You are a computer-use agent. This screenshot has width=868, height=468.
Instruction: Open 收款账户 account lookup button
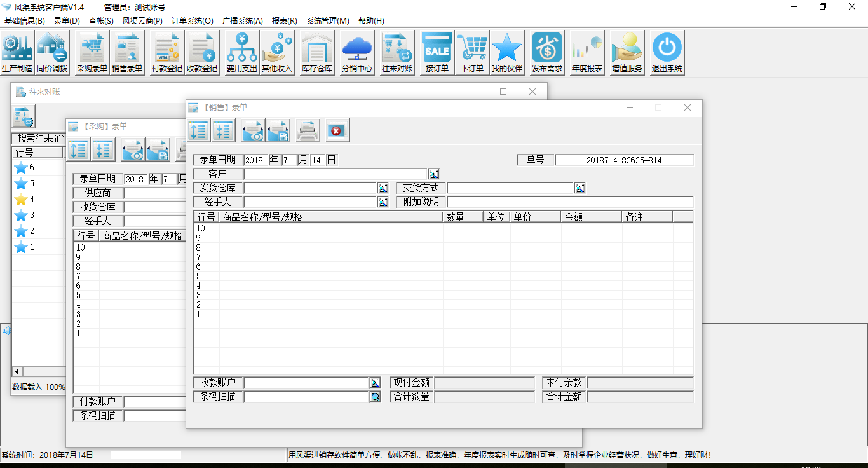tap(376, 383)
